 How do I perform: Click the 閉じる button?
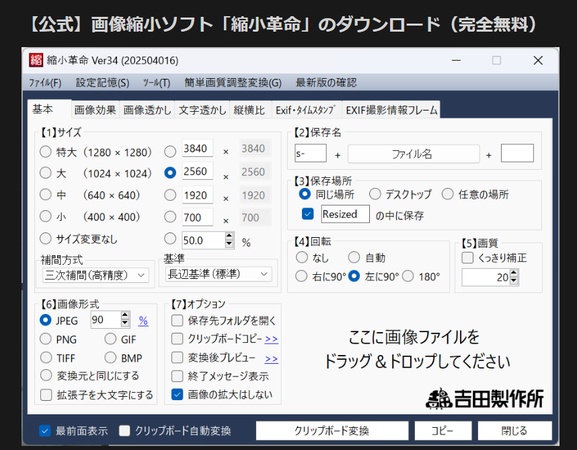514,430
